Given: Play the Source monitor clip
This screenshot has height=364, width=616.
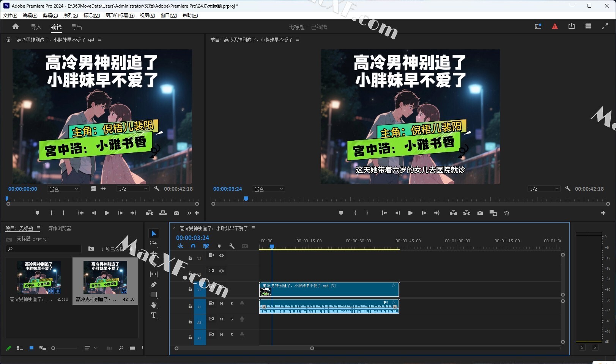Looking at the screenshot, I should [107, 213].
